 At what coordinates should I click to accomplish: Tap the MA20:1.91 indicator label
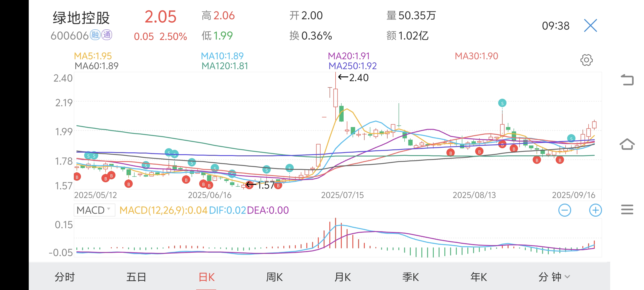349,56
